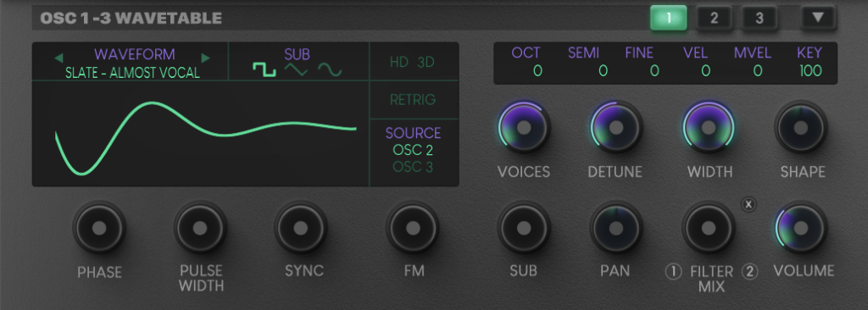Click the KEY value field showing 100

[810, 71]
